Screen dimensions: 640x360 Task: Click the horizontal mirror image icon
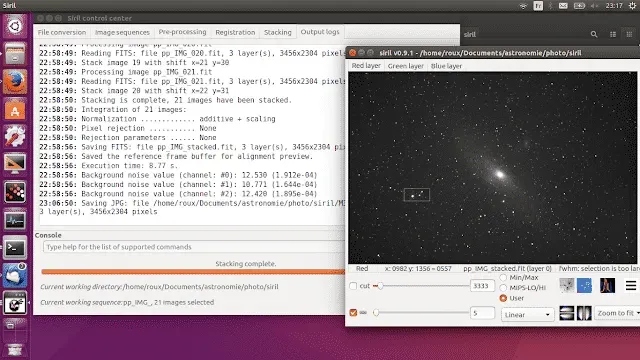(567, 313)
